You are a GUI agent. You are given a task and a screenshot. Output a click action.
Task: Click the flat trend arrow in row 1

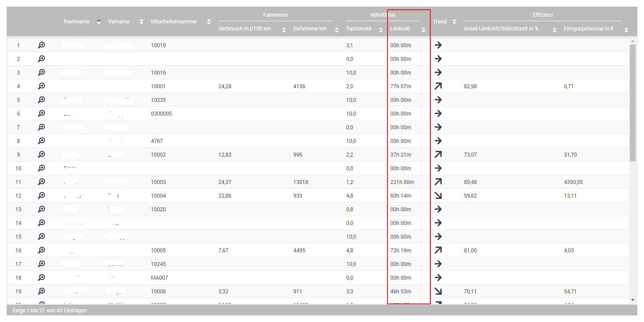tap(438, 45)
